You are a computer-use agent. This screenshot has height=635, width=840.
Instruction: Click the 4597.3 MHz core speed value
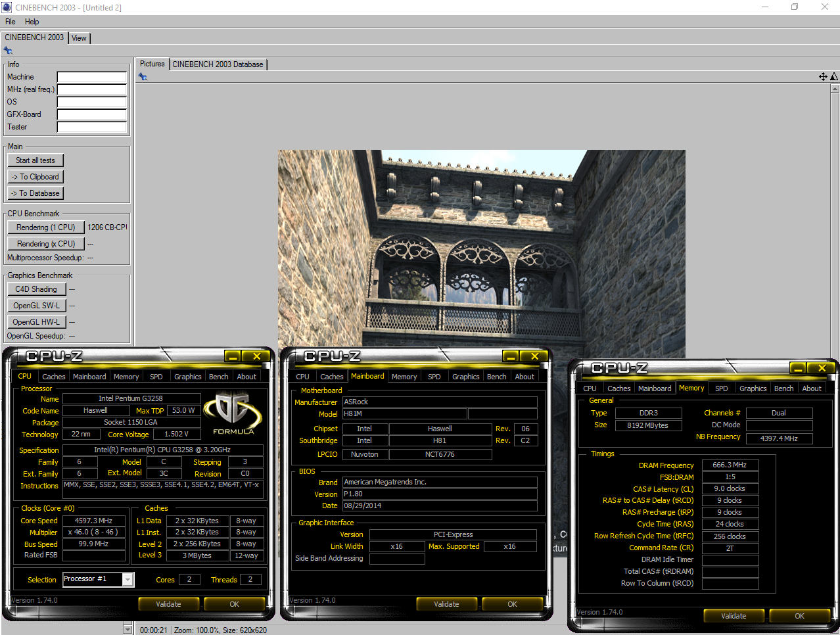(93, 521)
